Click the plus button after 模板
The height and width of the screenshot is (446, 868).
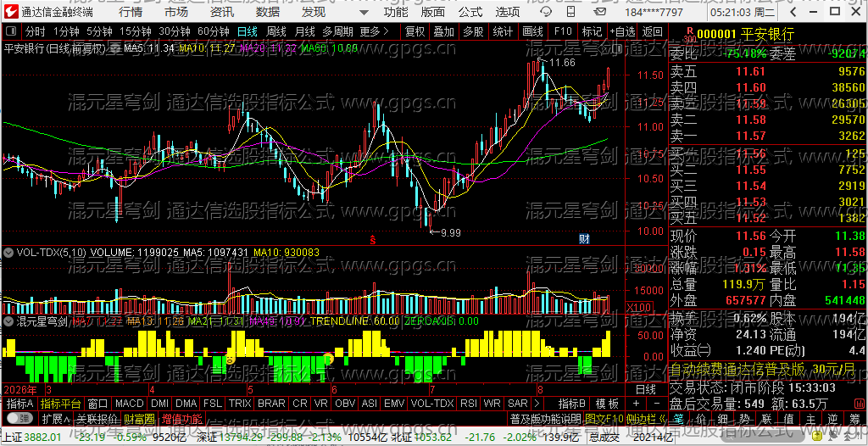[636, 404]
